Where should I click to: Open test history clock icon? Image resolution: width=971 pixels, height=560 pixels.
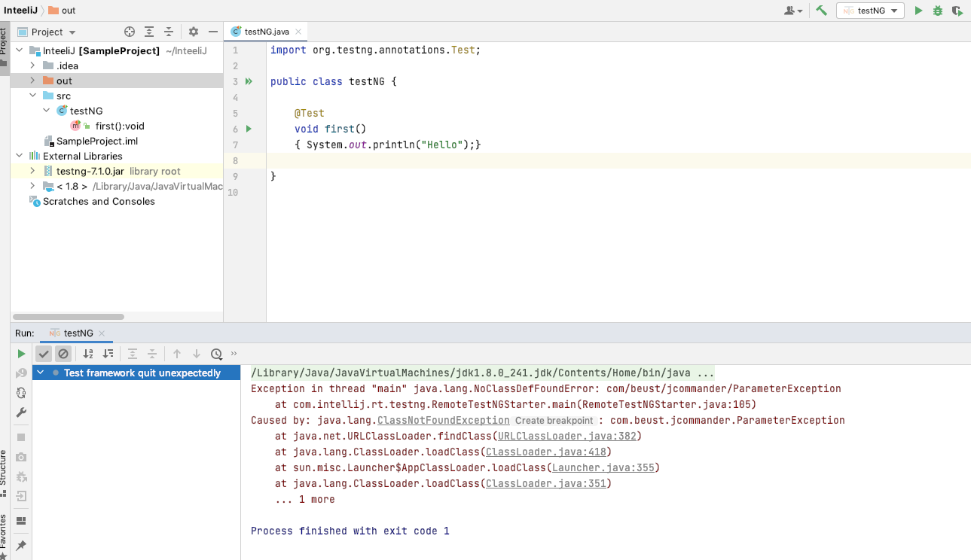[x=217, y=354]
